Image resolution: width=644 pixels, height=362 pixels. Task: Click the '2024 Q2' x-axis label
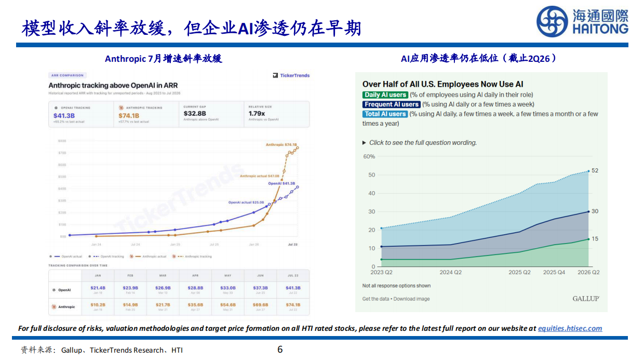(450, 272)
